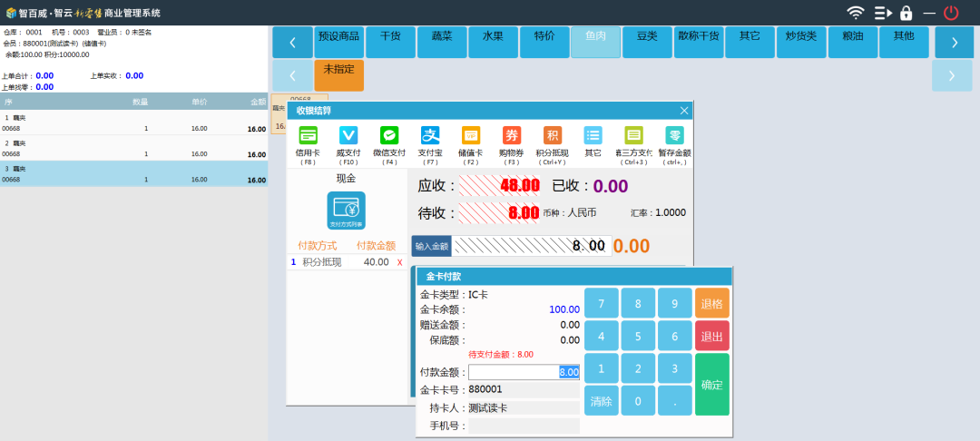Pick the 储值卡 stored-value card icon
This screenshot has width=980, height=441.
[471, 136]
